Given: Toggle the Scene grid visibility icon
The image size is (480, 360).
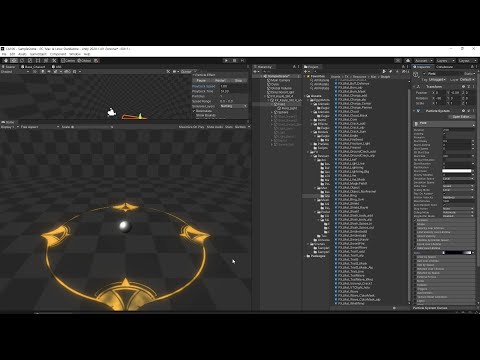Looking at the screenshot, I should coord(75,71).
